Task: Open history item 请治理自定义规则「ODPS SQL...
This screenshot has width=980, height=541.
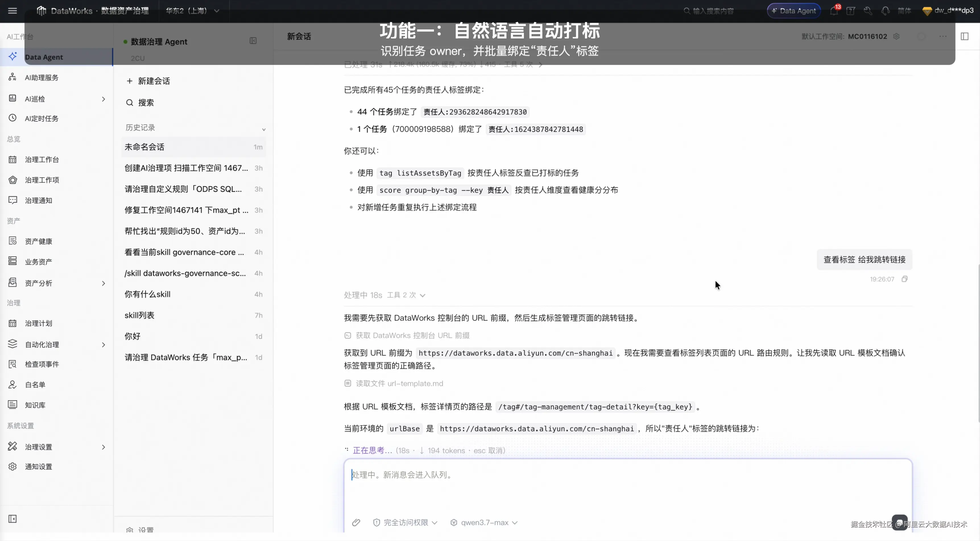Action: [x=194, y=189]
